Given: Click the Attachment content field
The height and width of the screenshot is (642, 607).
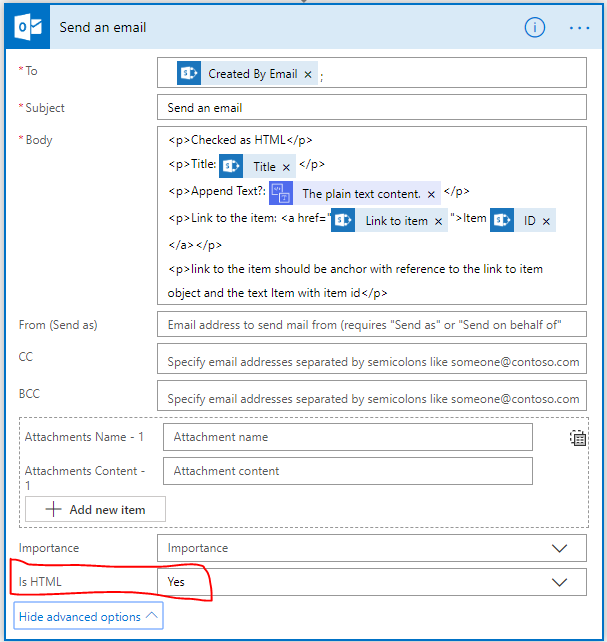Looking at the screenshot, I should 348,471.
